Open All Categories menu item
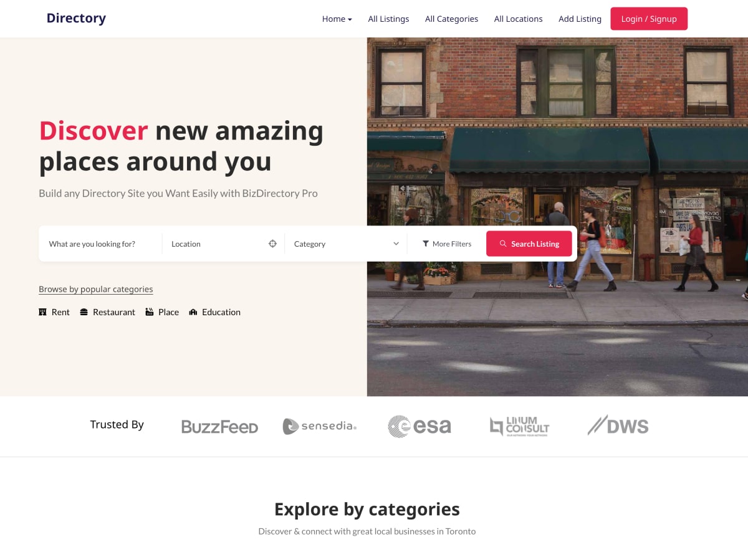Viewport: 748px width, 560px height. 452,19
